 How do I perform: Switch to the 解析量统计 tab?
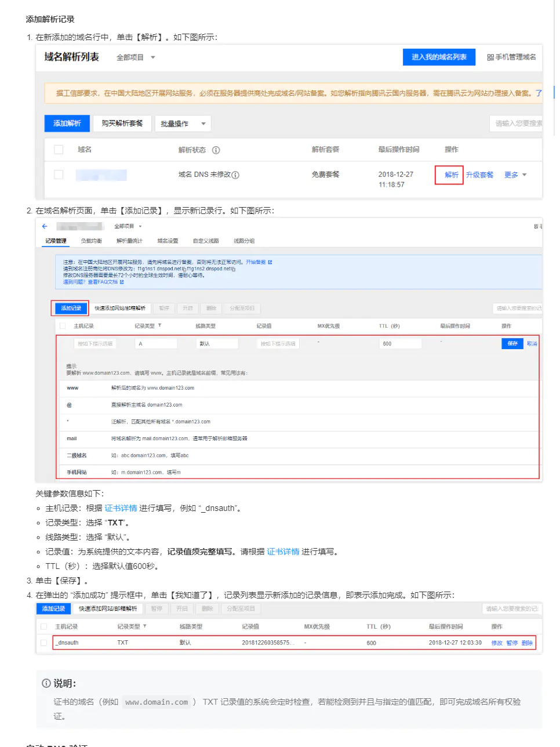pyautogui.click(x=129, y=241)
